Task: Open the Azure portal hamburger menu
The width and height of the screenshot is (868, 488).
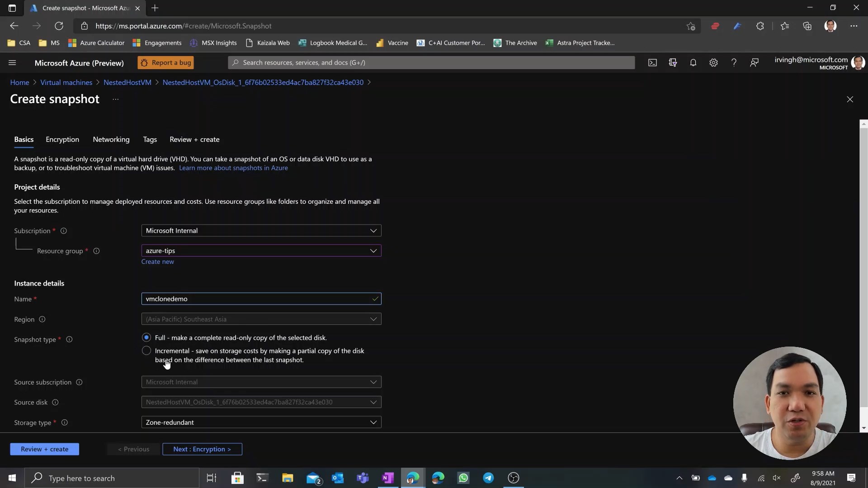Action: 12,63
